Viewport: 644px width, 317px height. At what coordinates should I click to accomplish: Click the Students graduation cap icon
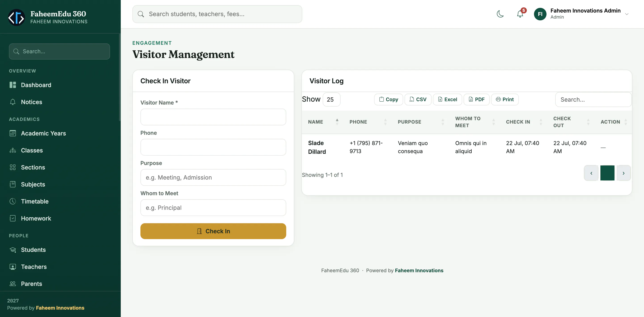click(x=13, y=250)
